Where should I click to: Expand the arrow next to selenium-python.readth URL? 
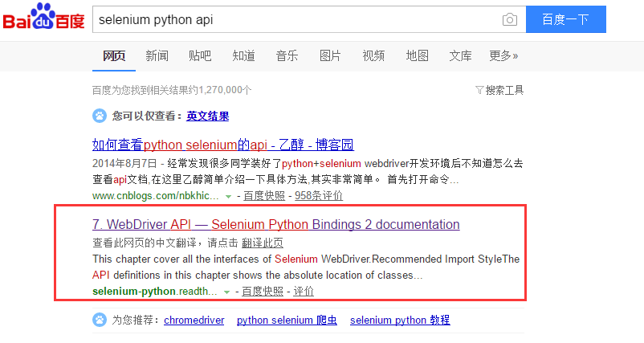click(226, 292)
